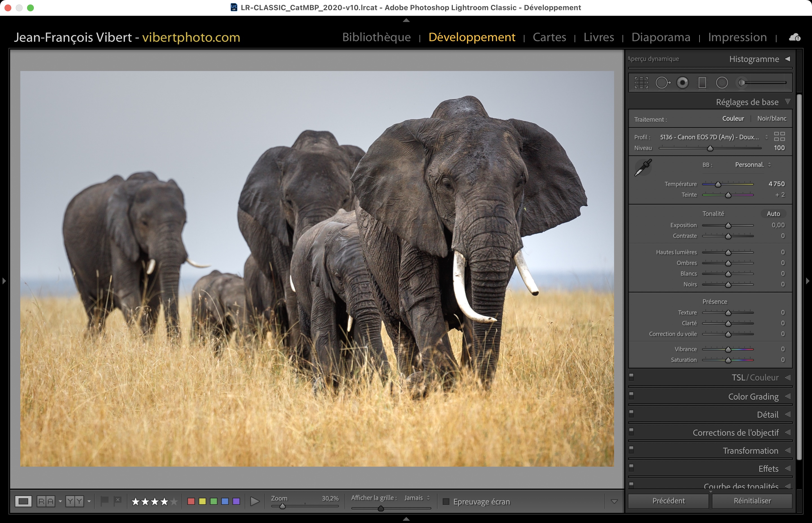The height and width of the screenshot is (523, 812).
Task: Pick the white balance eyedropper
Action: [x=643, y=167]
